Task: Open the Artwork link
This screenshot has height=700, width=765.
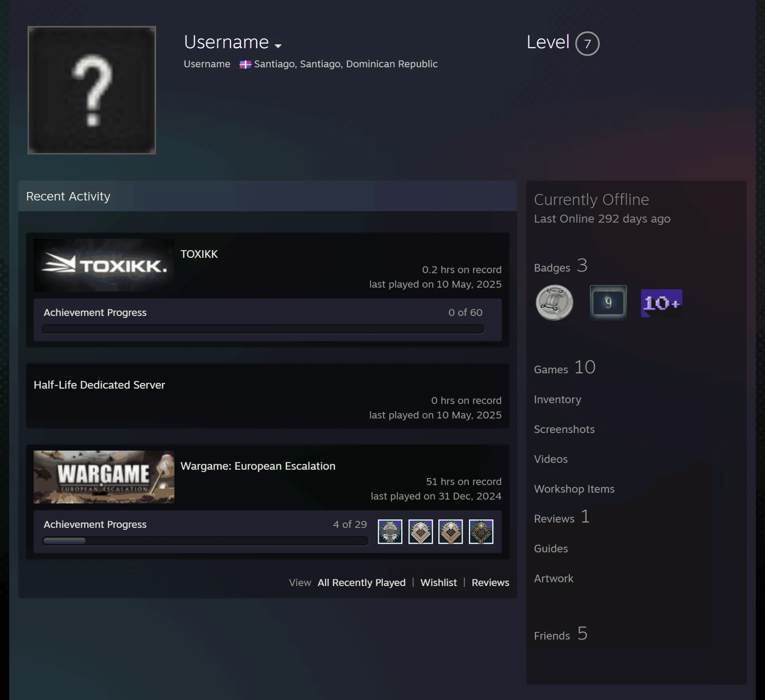Action: [x=553, y=578]
